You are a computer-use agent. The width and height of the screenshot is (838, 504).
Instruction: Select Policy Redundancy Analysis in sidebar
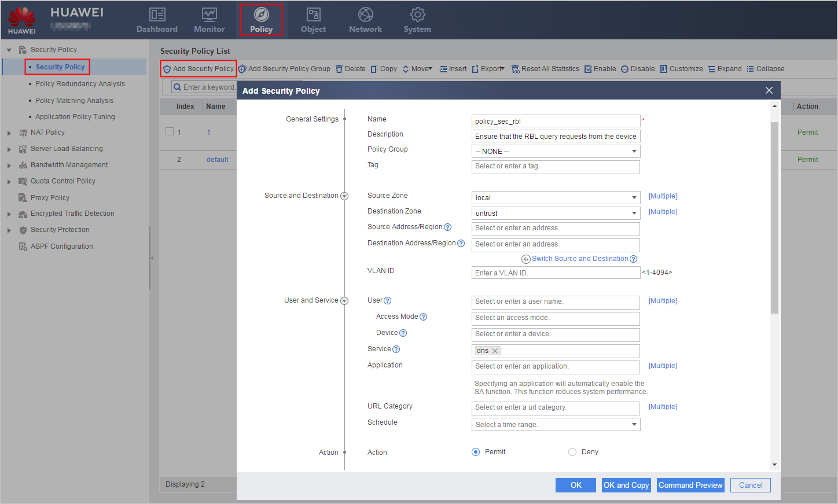(80, 84)
